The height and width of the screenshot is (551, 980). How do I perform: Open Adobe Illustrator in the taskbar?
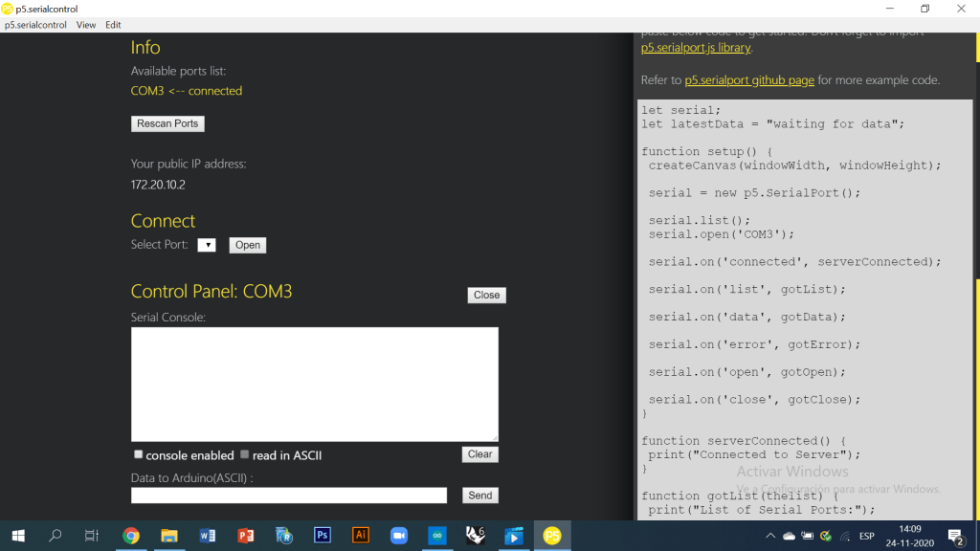point(361,536)
